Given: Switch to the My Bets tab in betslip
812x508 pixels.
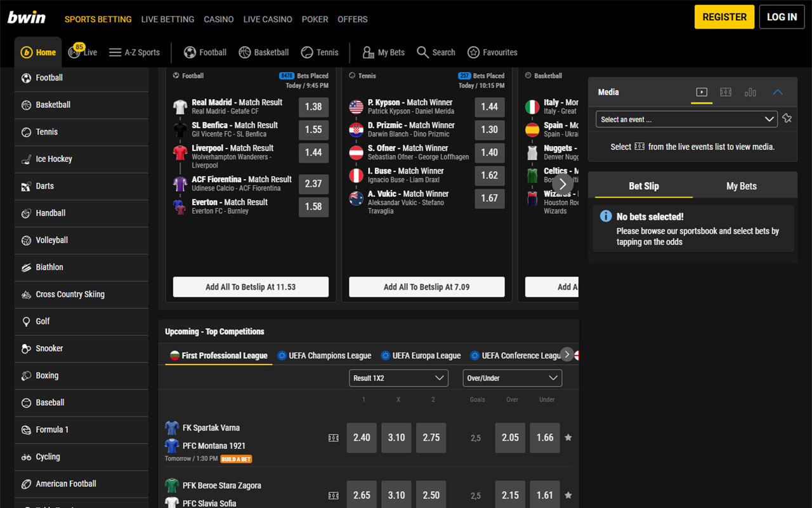Looking at the screenshot, I should pyautogui.click(x=742, y=186).
